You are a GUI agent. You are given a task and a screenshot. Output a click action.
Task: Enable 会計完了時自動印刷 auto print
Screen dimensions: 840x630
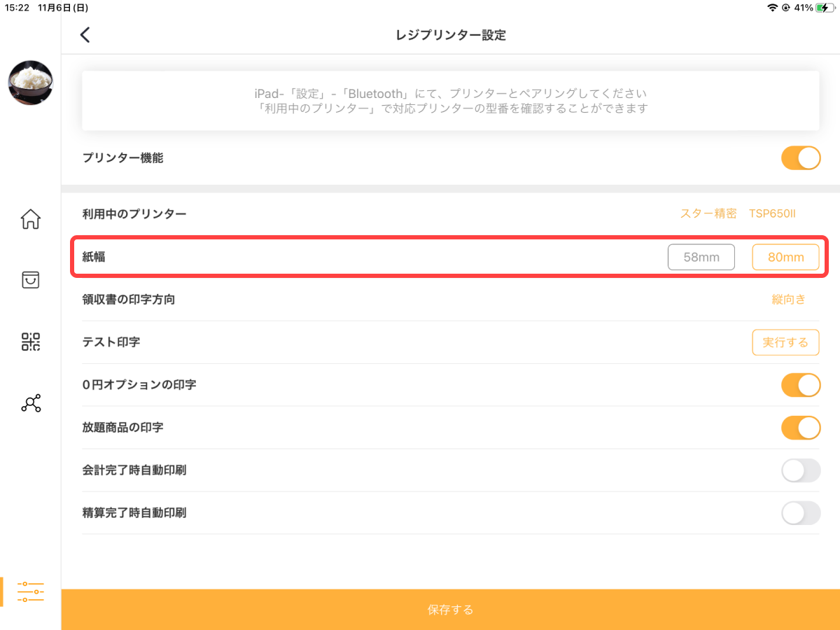pyautogui.click(x=801, y=470)
